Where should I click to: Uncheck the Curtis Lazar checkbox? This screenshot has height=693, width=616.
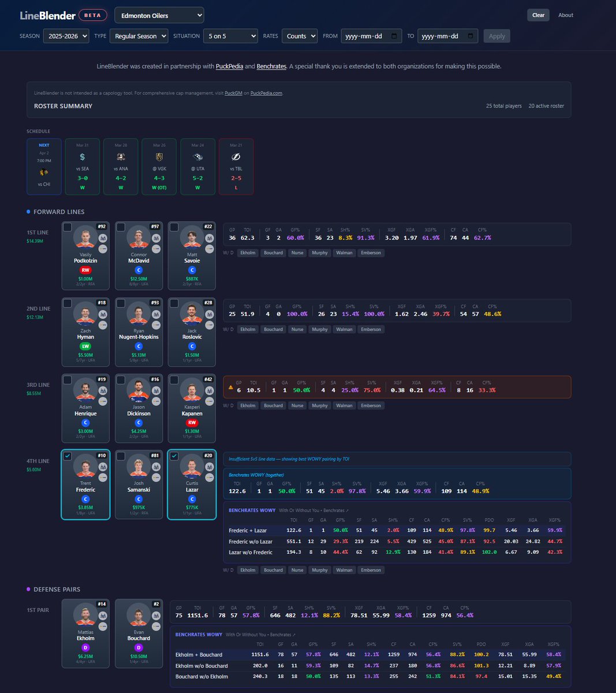coord(174,456)
